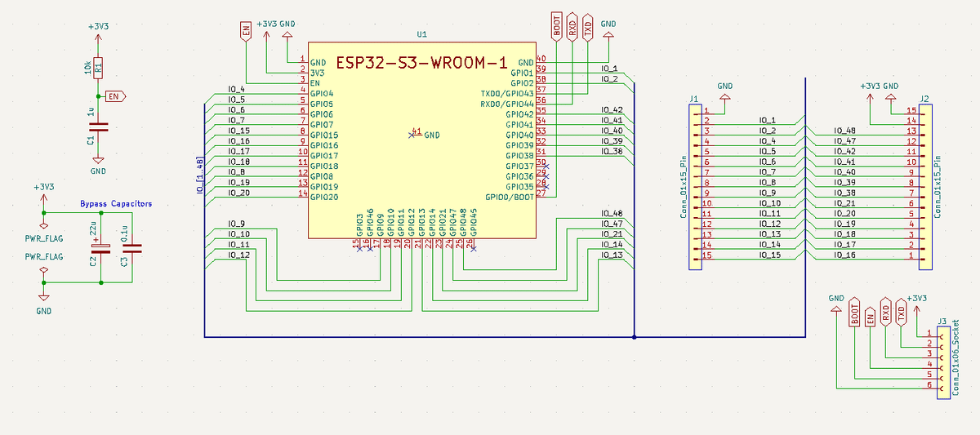980x435 pixels.
Task: Click the TXD0/GPIO43 pin name
Action: [x=507, y=94]
